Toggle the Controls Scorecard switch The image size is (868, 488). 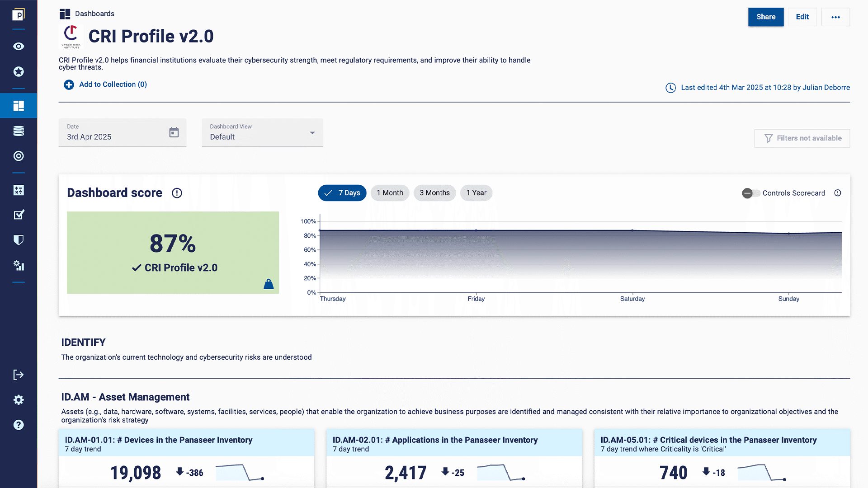[750, 193]
